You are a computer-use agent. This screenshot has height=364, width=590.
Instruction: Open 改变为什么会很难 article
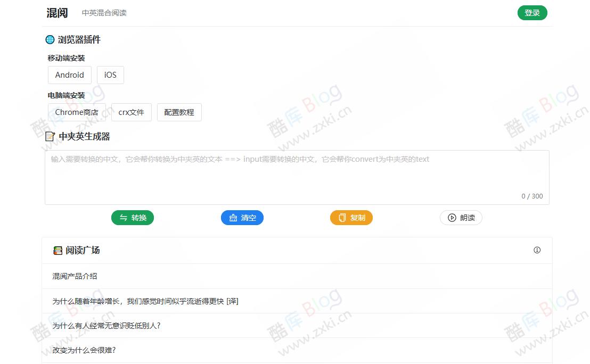[x=84, y=350]
